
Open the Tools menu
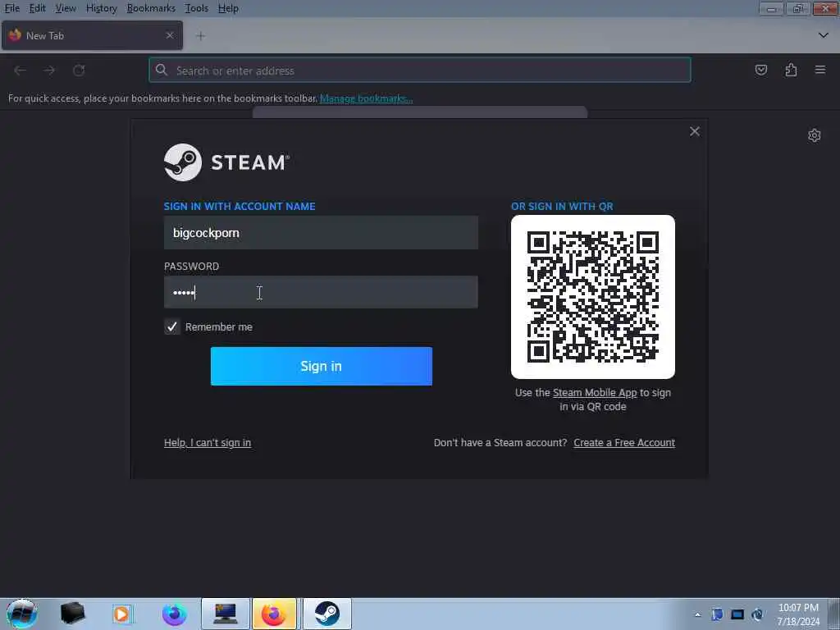coord(196,8)
